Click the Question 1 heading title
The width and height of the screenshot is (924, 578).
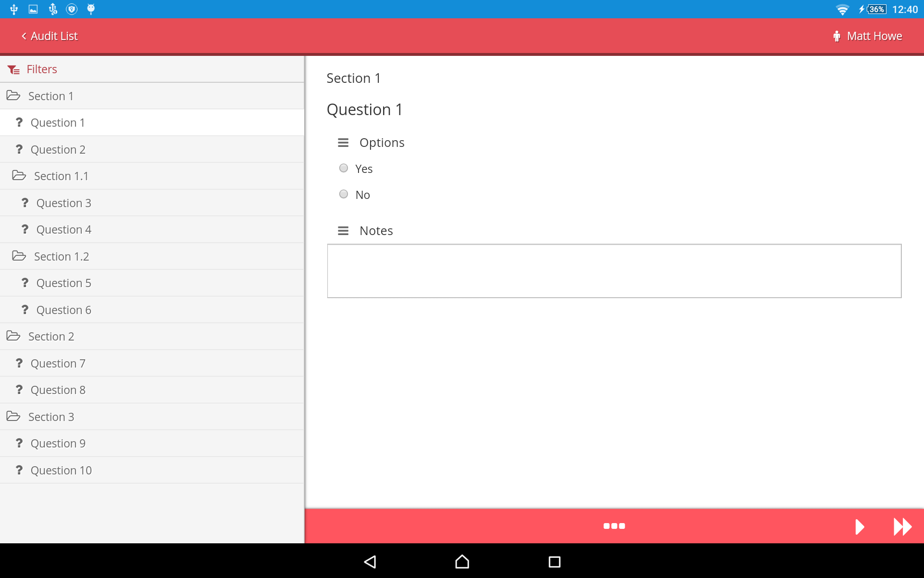[x=365, y=109]
